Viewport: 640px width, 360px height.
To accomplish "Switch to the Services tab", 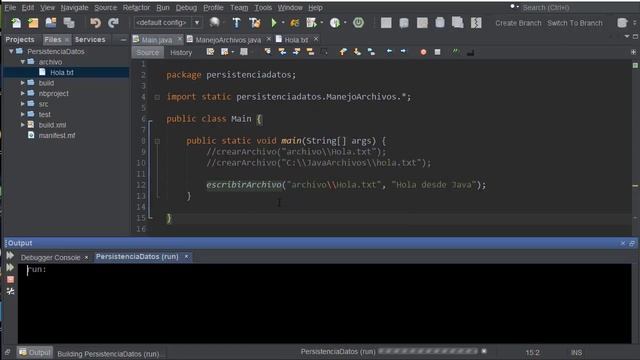I will click(x=90, y=40).
